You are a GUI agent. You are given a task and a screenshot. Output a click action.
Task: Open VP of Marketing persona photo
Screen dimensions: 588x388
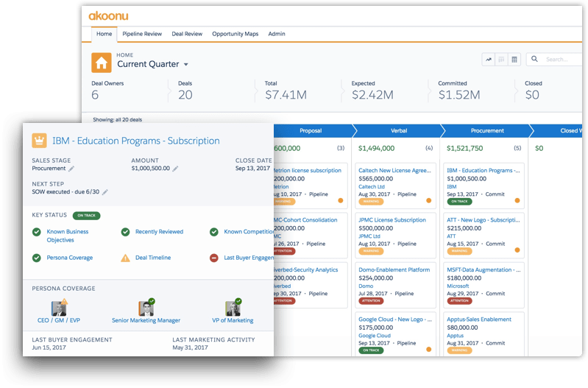[x=233, y=308]
